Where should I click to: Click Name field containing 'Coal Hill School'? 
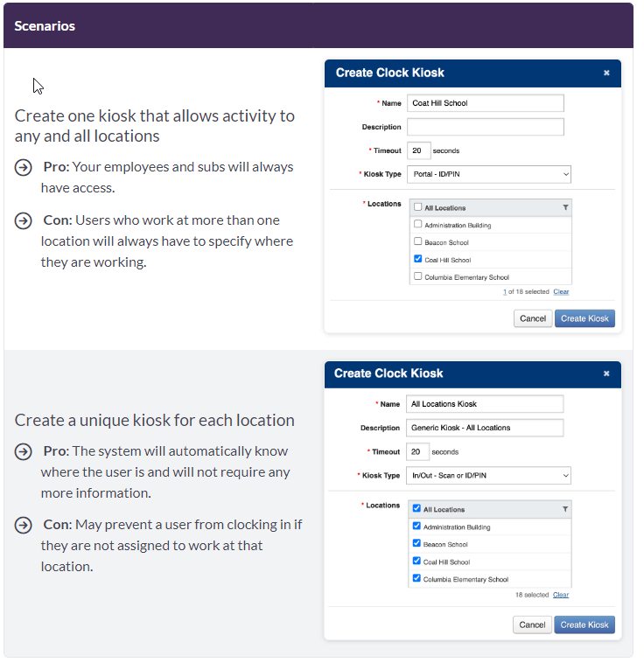pyautogui.click(x=486, y=103)
